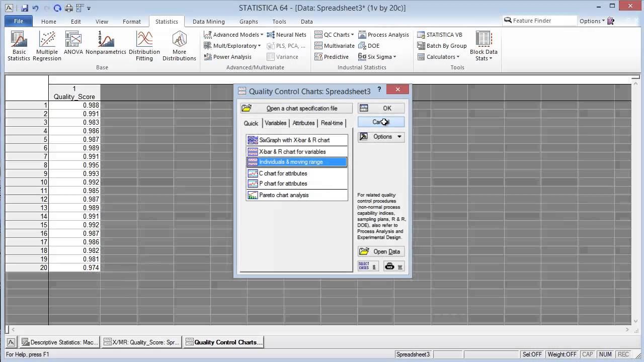Expand Six Sigma dropdown

[377, 57]
